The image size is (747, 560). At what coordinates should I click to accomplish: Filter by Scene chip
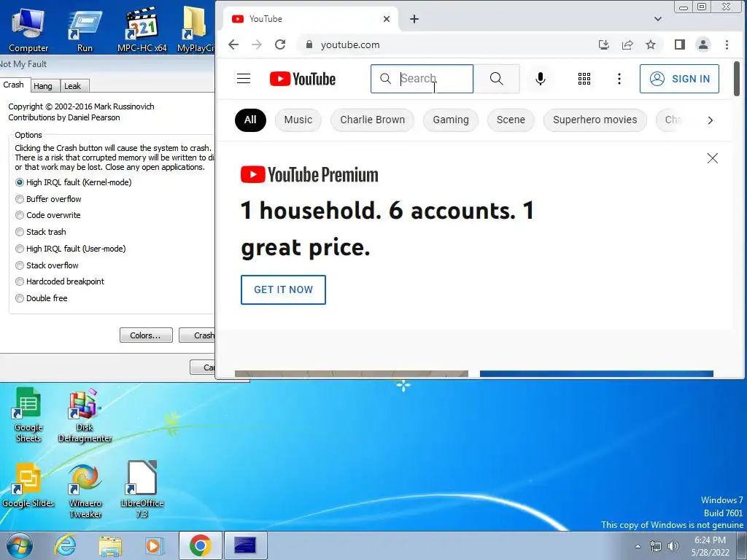click(511, 120)
